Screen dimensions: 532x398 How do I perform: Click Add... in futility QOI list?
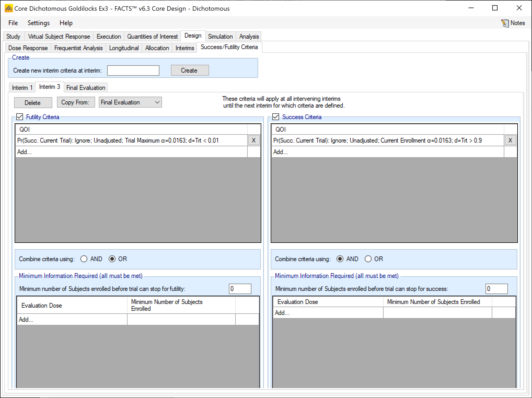point(25,152)
